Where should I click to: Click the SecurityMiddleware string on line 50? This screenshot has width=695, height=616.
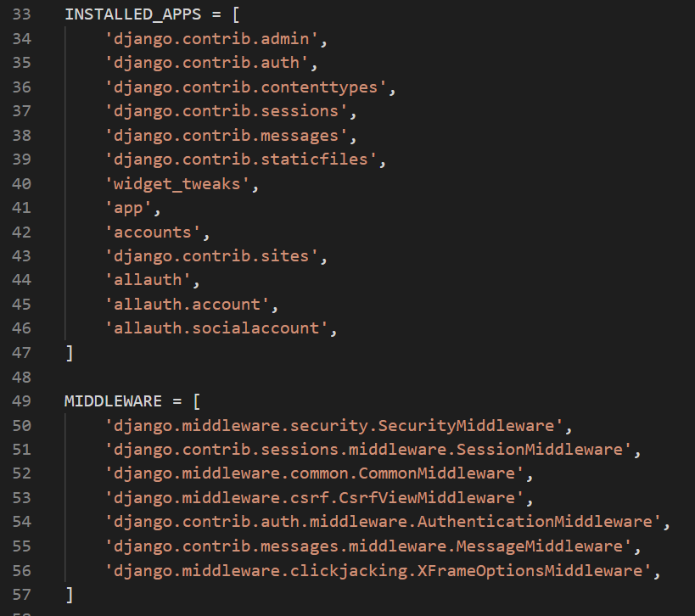(x=333, y=426)
